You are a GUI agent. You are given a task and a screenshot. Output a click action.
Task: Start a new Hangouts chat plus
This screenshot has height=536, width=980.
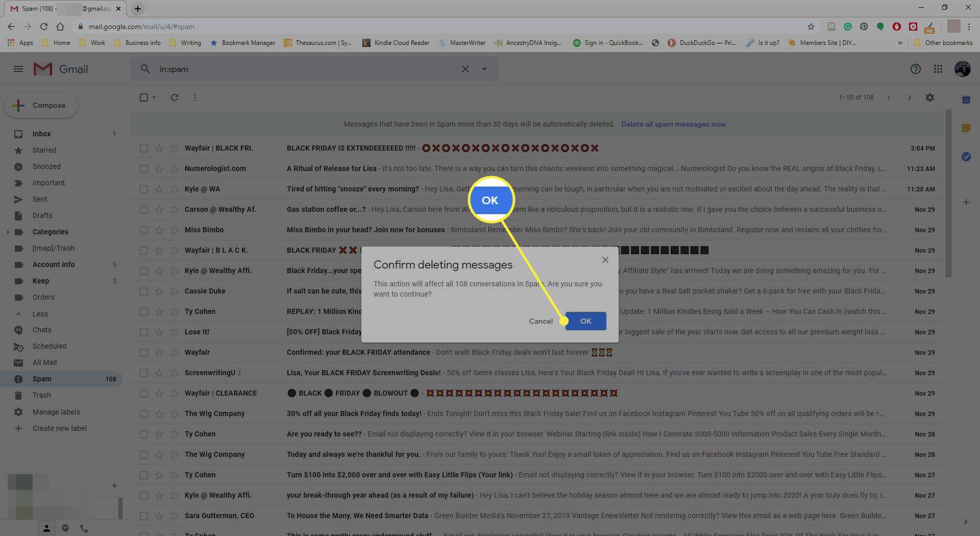click(114, 485)
